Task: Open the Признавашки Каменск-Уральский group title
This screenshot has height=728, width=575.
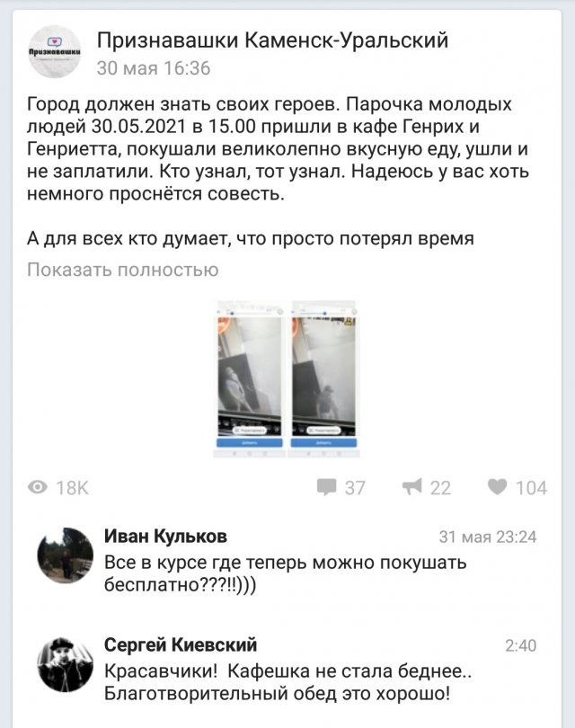Action: (272, 40)
